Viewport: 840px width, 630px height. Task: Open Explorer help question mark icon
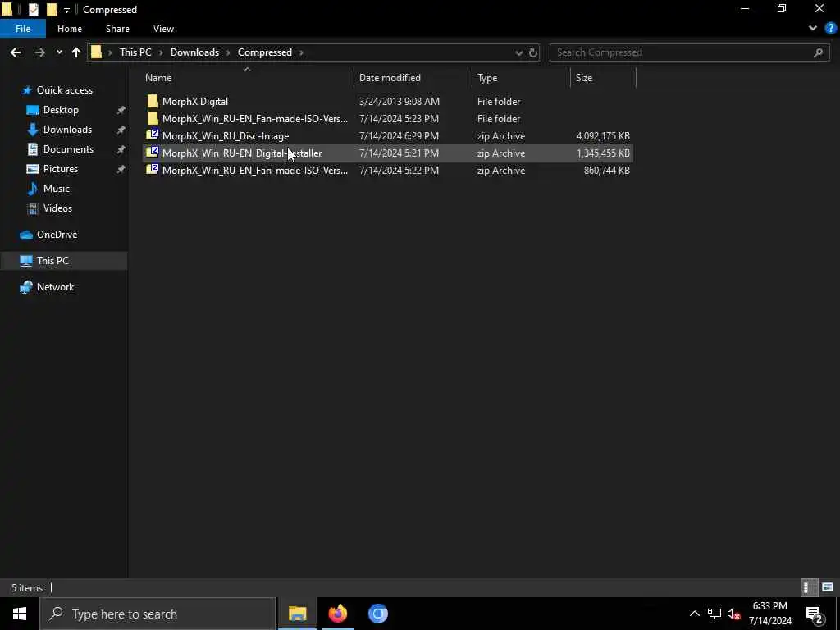coord(830,29)
